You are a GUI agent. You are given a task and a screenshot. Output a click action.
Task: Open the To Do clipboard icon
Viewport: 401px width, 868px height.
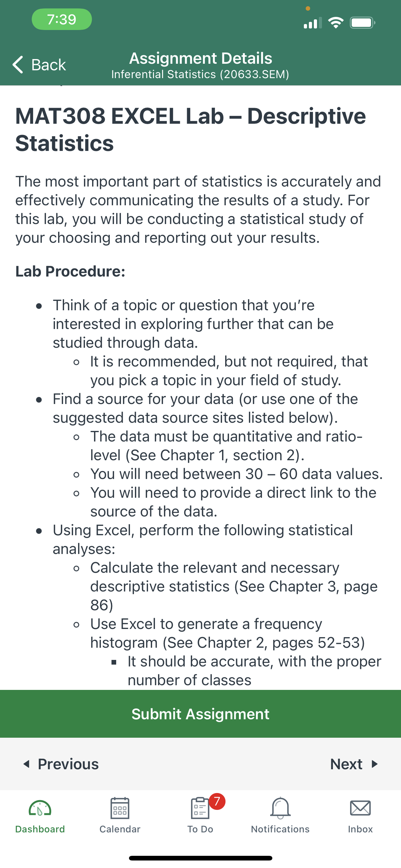coord(200,808)
